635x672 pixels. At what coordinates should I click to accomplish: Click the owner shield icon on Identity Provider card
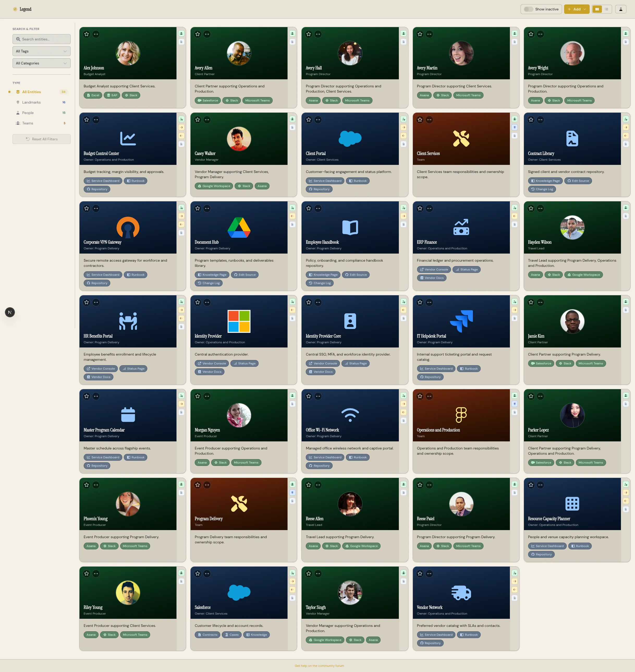(x=292, y=302)
